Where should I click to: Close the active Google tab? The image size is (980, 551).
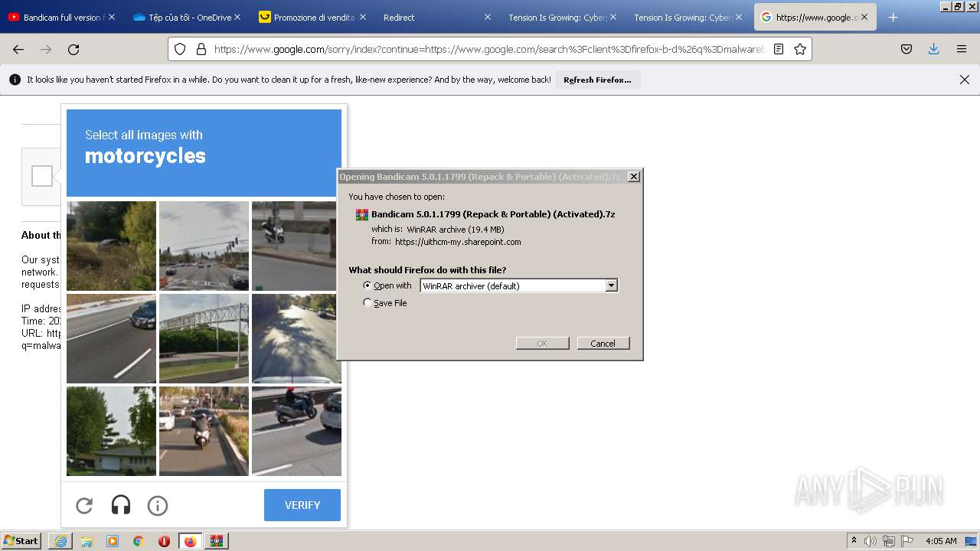tap(864, 17)
